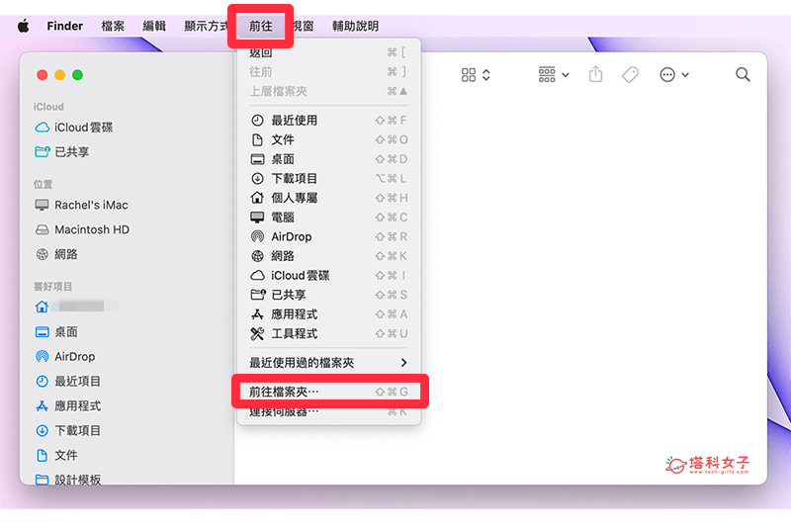Close the 前往 menu in menu bar
This screenshot has width=791, height=532.
(x=261, y=26)
